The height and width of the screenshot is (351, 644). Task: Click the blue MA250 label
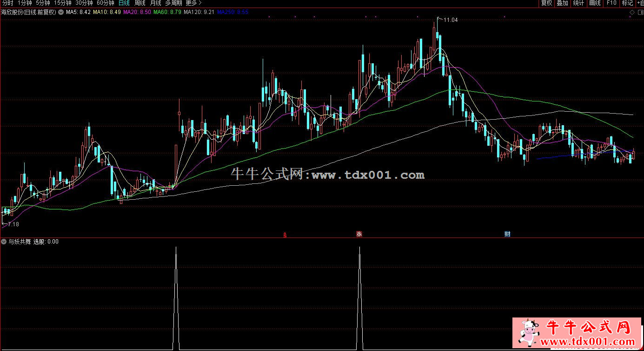pyautogui.click(x=232, y=12)
